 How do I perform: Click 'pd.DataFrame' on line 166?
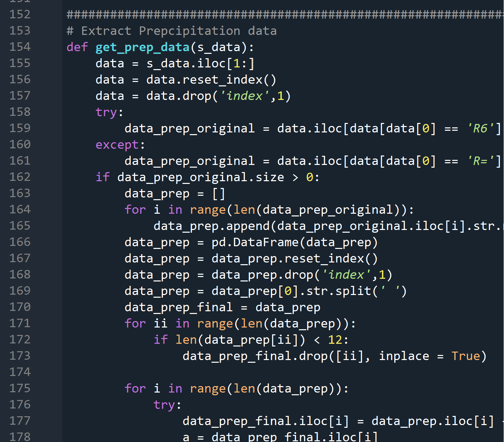pos(255,242)
